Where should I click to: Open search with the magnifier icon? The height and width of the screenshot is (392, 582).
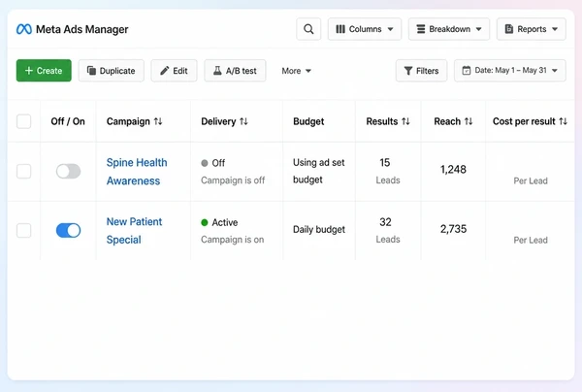point(308,29)
